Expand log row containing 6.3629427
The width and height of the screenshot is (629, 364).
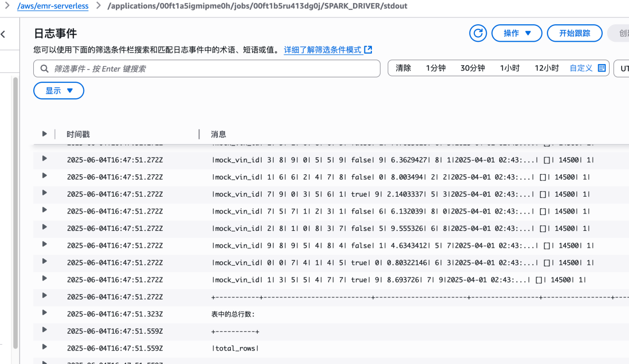[44, 158]
